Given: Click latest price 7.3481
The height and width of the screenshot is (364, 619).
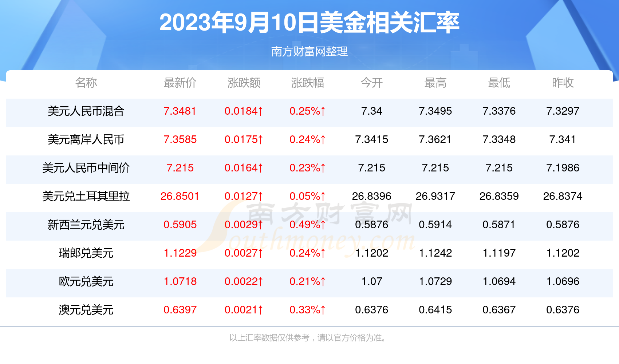Looking at the screenshot, I should pyautogui.click(x=180, y=111).
